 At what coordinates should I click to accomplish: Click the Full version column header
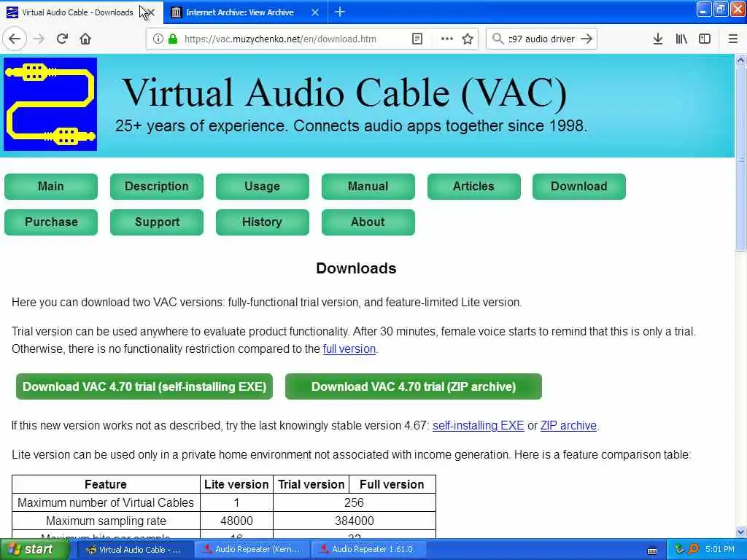[x=392, y=484]
